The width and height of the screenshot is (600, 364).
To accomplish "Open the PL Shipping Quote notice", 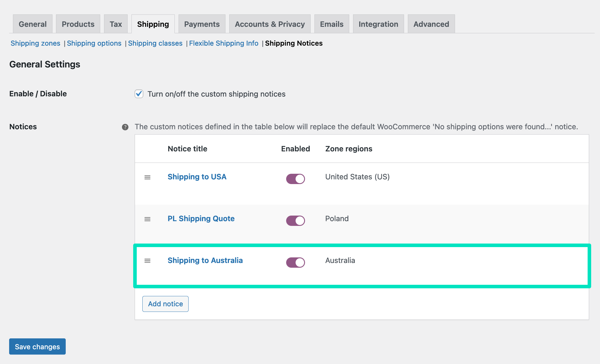I will pyautogui.click(x=201, y=219).
